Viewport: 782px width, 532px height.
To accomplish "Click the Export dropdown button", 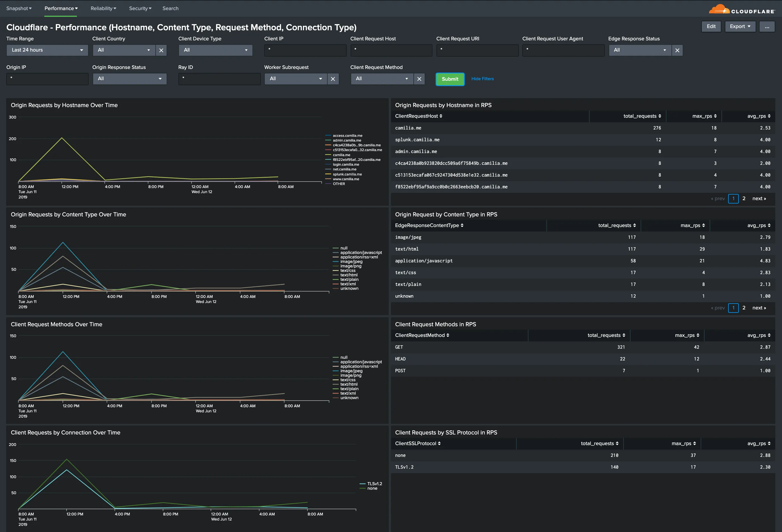I will coord(739,27).
